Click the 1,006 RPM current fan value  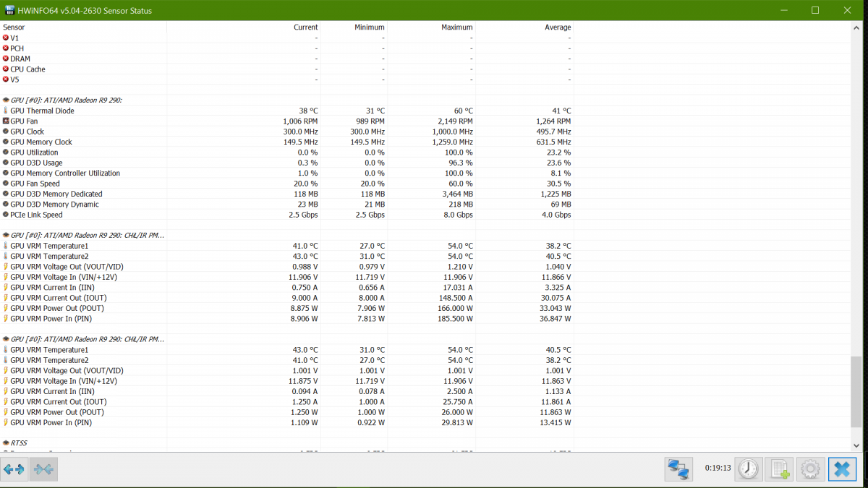pos(300,121)
